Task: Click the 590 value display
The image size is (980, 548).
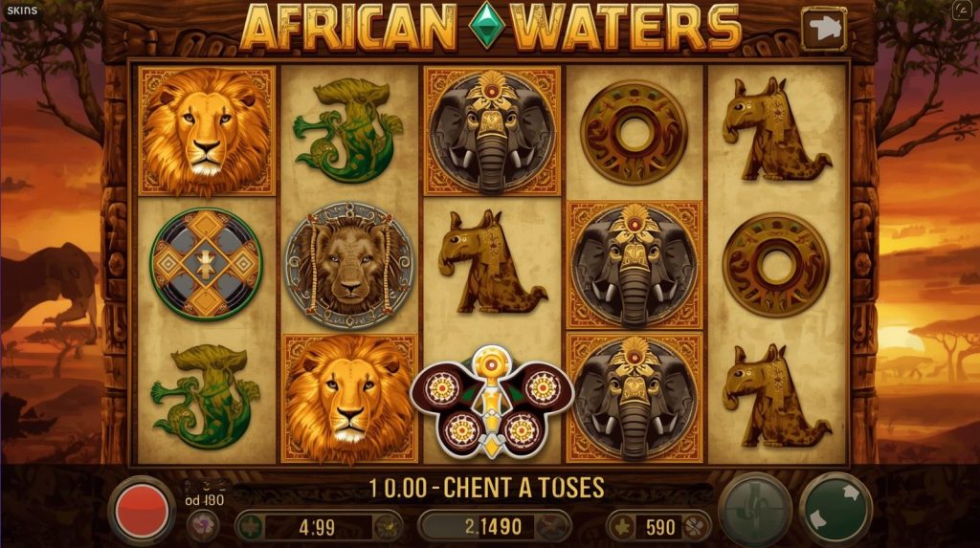Action: (660, 527)
